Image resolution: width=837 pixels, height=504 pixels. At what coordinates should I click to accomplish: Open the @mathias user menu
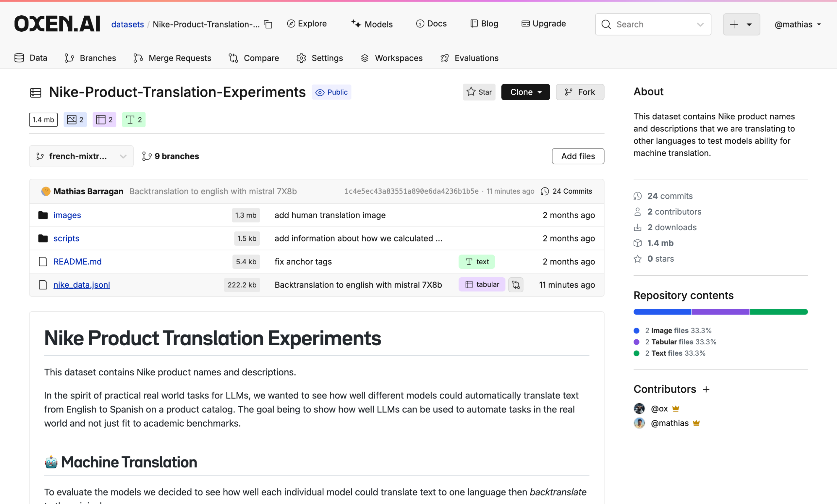(x=797, y=24)
